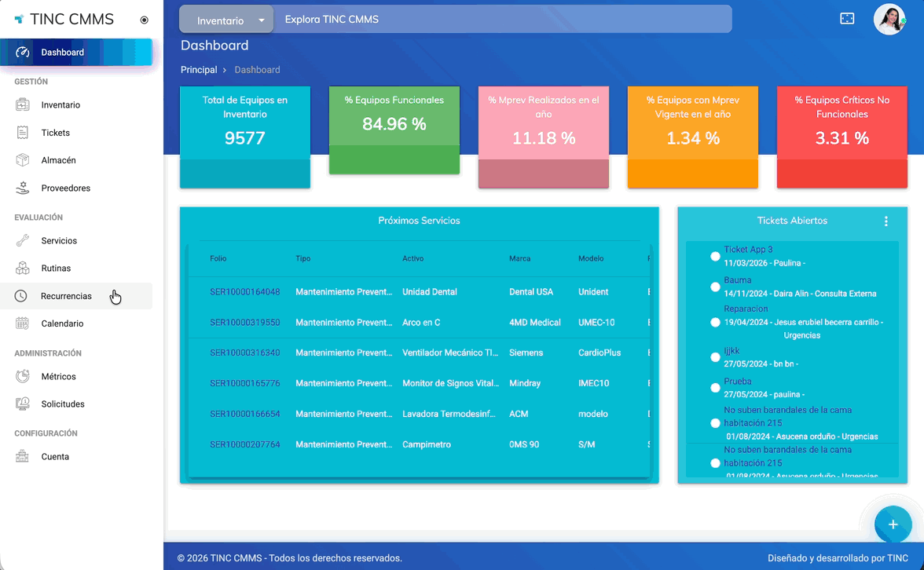Image resolution: width=924 pixels, height=570 pixels.
Task: Open the Tickets sidebar icon
Action: (x=23, y=133)
